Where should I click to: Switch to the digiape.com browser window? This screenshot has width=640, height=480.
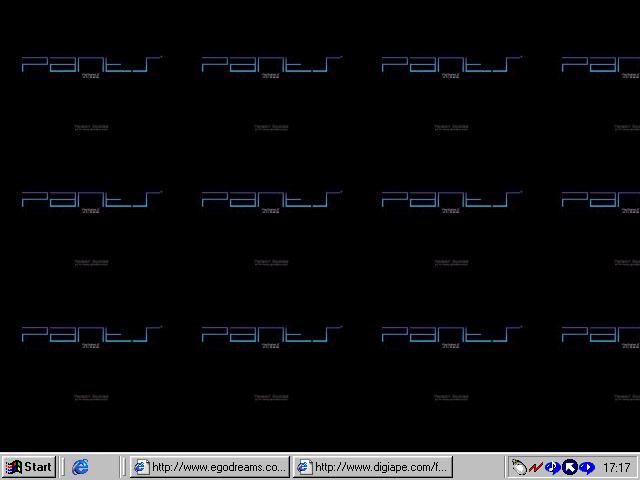tap(372, 467)
